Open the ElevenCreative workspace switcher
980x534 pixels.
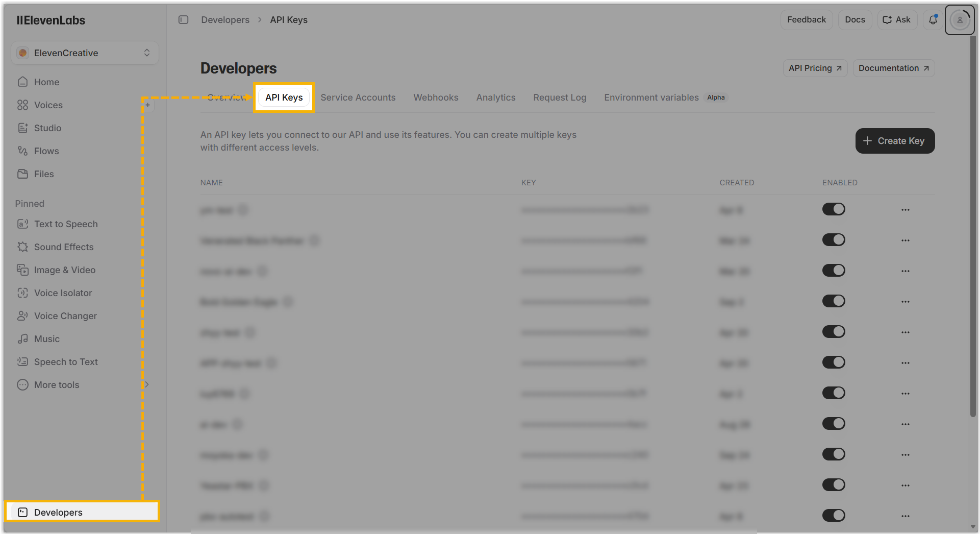coord(85,53)
